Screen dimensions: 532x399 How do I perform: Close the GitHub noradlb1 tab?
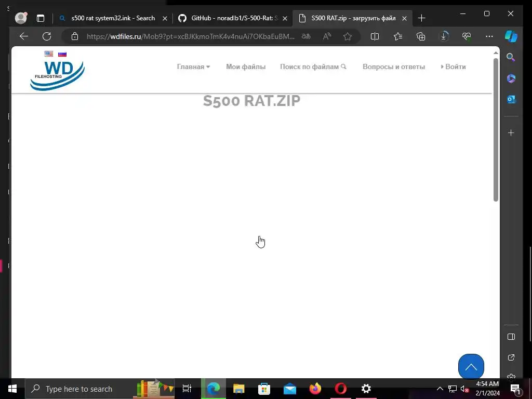tap(285, 19)
